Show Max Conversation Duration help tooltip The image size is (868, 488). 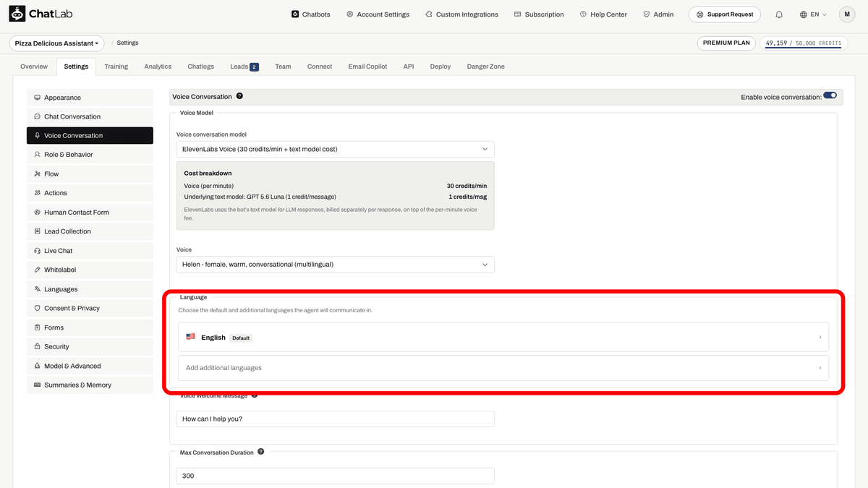[261, 452]
